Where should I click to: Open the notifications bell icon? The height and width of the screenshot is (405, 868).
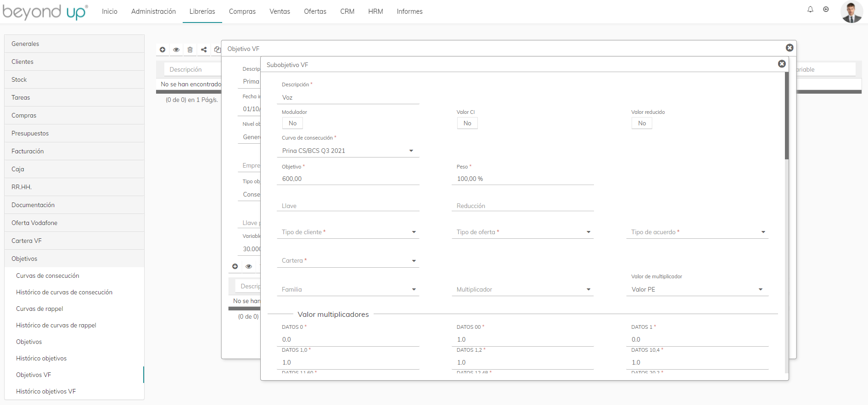tap(810, 10)
